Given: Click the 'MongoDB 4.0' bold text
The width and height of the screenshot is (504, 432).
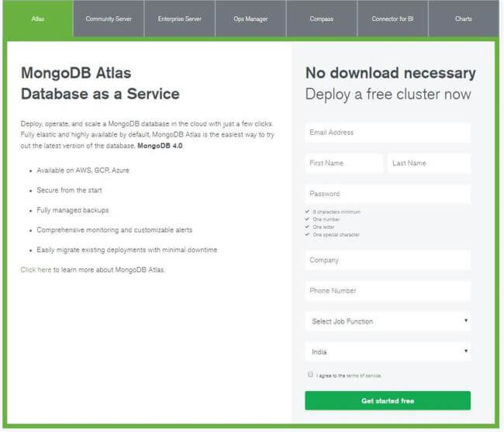Looking at the screenshot, I should 160,146.
